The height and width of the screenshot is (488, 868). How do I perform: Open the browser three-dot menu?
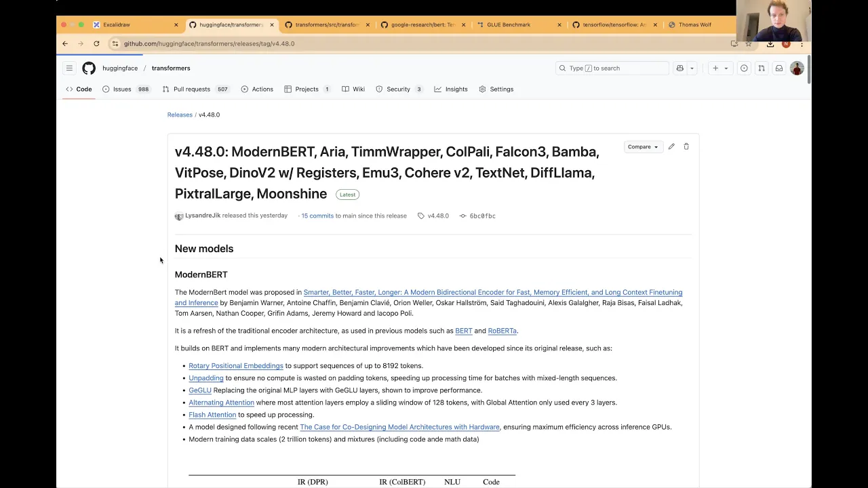pyautogui.click(x=802, y=43)
